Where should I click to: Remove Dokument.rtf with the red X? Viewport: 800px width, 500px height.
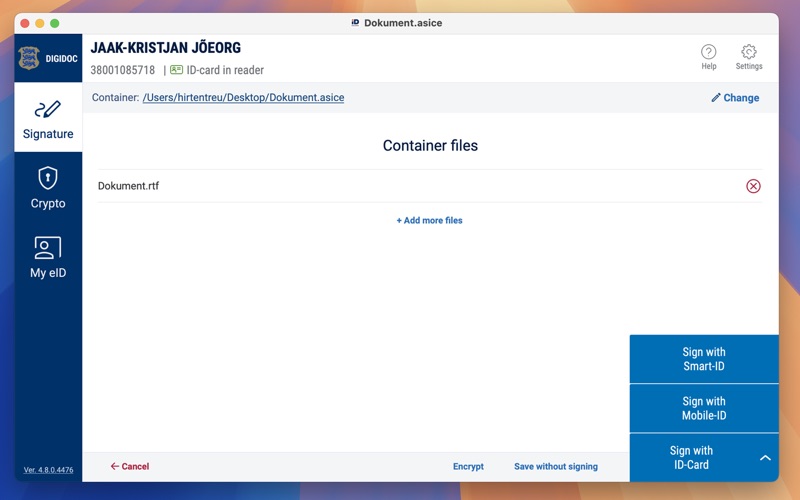click(x=753, y=186)
